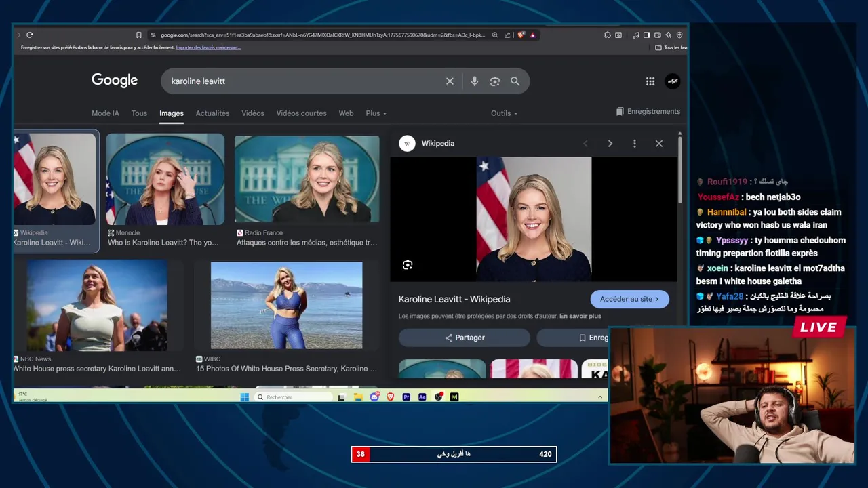The image size is (868, 488).
Task: Open Google Lens search by image icon
Action: click(495, 81)
